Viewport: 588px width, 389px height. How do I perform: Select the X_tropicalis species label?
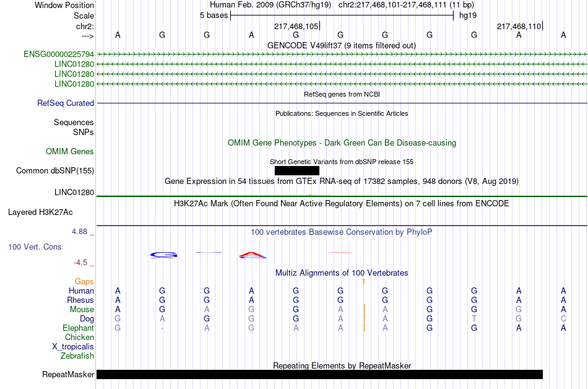pyautogui.click(x=73, y=347)
